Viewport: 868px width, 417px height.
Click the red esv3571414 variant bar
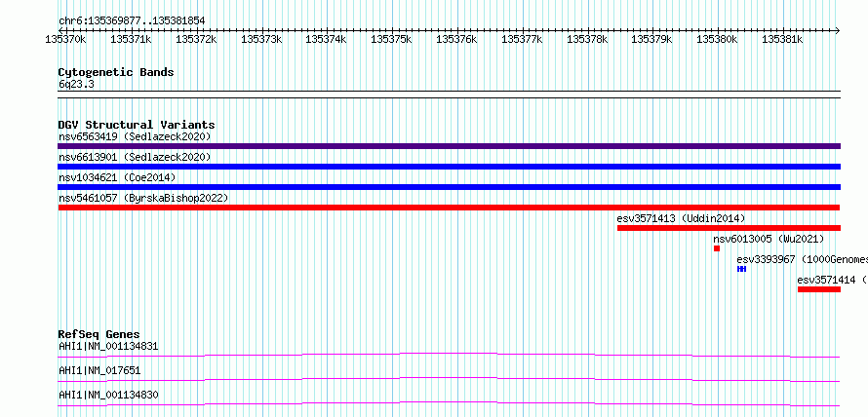[819, 289]
